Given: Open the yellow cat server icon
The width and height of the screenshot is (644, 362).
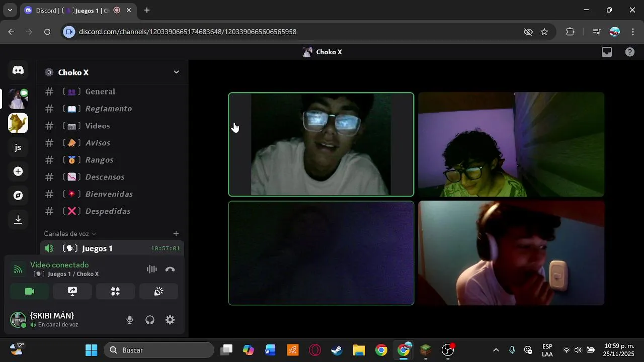Looking at the screenshot, I should (18, 123).
